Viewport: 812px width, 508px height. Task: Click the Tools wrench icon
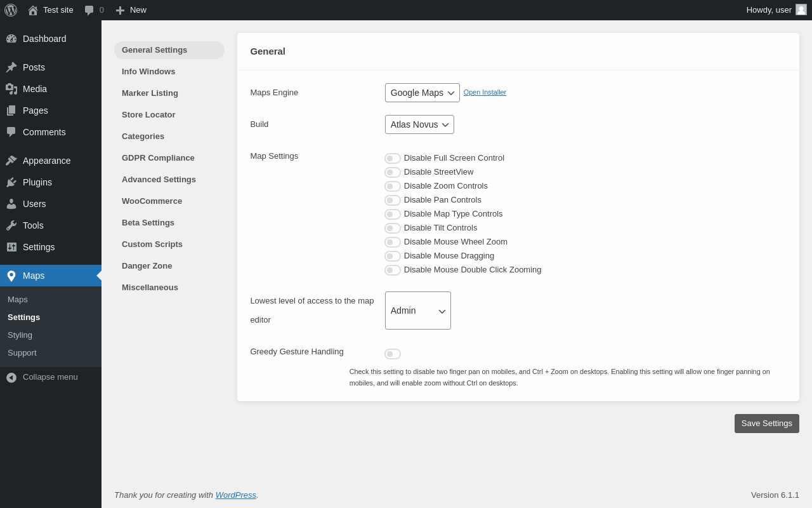11,225
